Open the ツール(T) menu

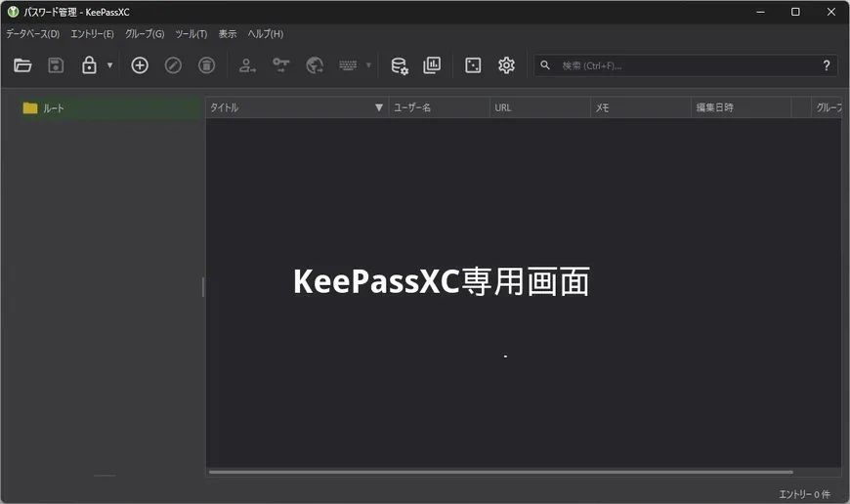(191, 33)
